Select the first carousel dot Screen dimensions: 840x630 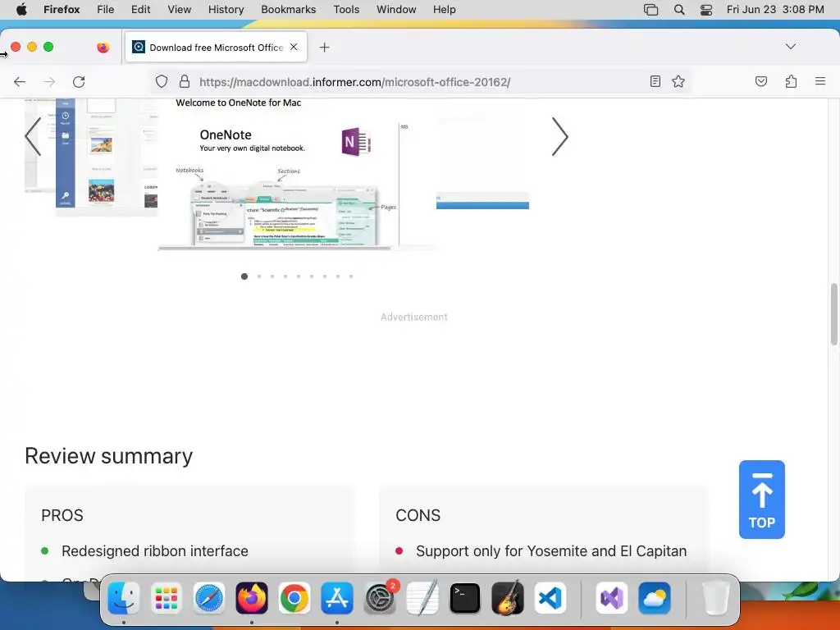pyautogui.click(x=244, y=276)
